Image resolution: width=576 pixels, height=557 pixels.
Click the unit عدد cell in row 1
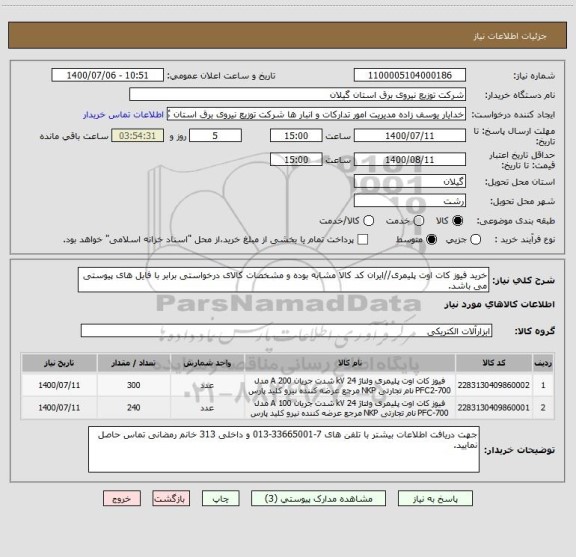point(207,385)
